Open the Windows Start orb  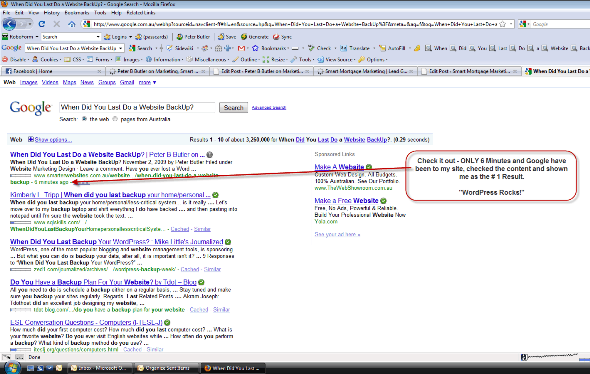coord(12,368)
